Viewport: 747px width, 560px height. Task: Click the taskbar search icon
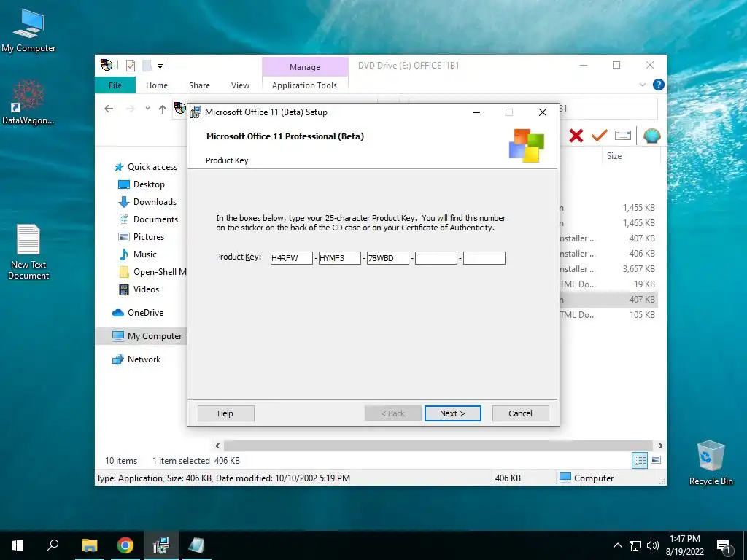pyautogui.click(x=53, y=545)
